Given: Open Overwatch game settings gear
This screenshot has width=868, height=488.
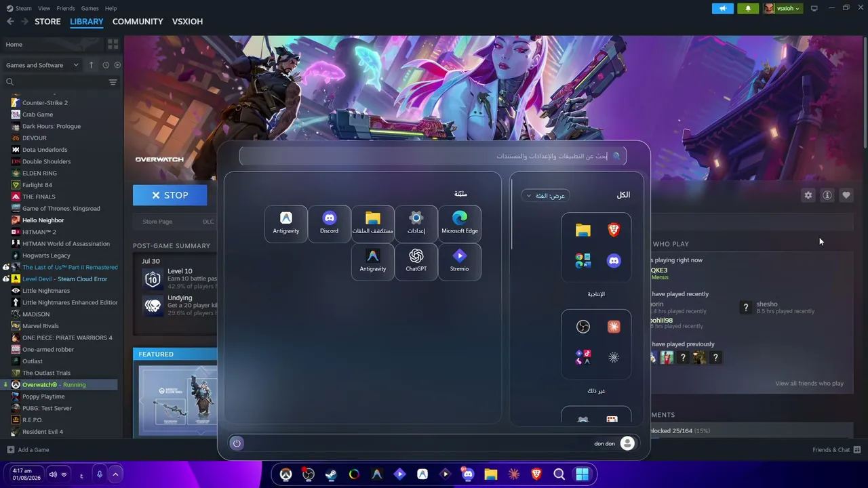Looking at the screenshot, I should coord(808,195).
